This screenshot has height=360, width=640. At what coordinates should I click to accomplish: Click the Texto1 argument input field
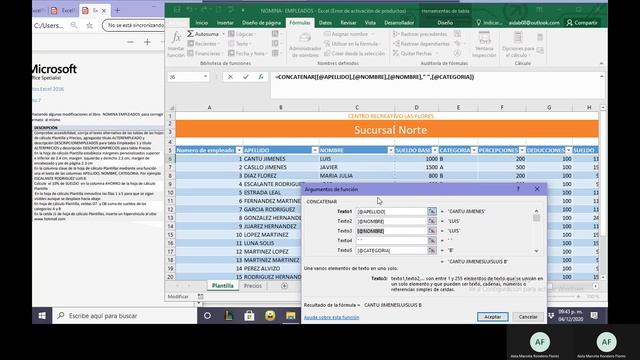391,211
